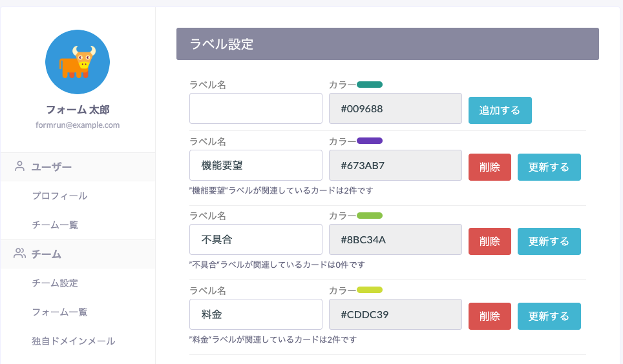Image resolution: width=623 pixels, height=364 pixels.
Task: Click the lime #CDDC39 color swatch
Action: point(370,290)
